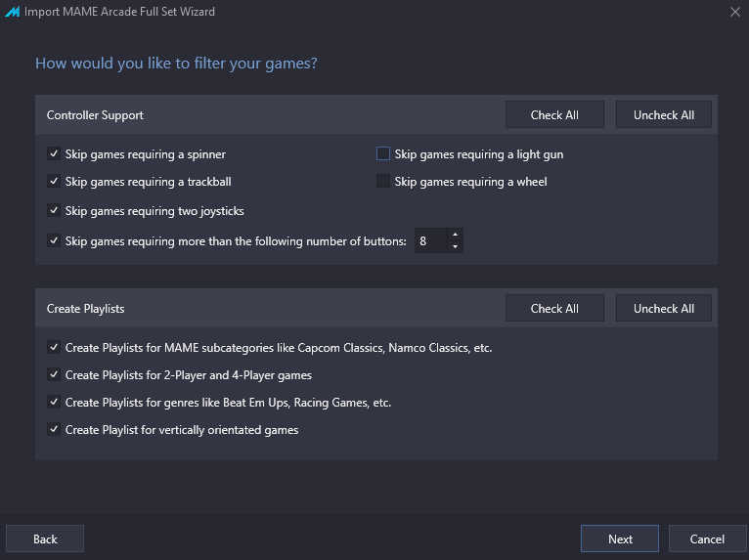Toggle Skip games requiring a trackball
The height and width of the screenshot is (560, 749).
(x=54, y=181)
